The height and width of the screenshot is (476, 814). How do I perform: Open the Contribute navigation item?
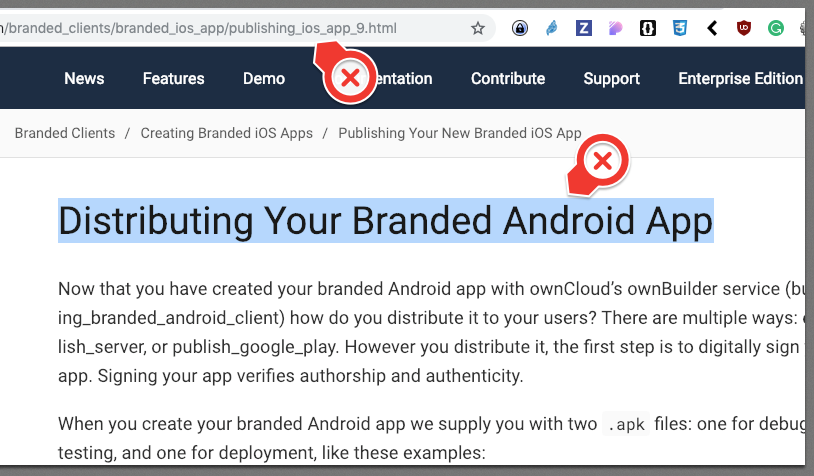(508, 78)
